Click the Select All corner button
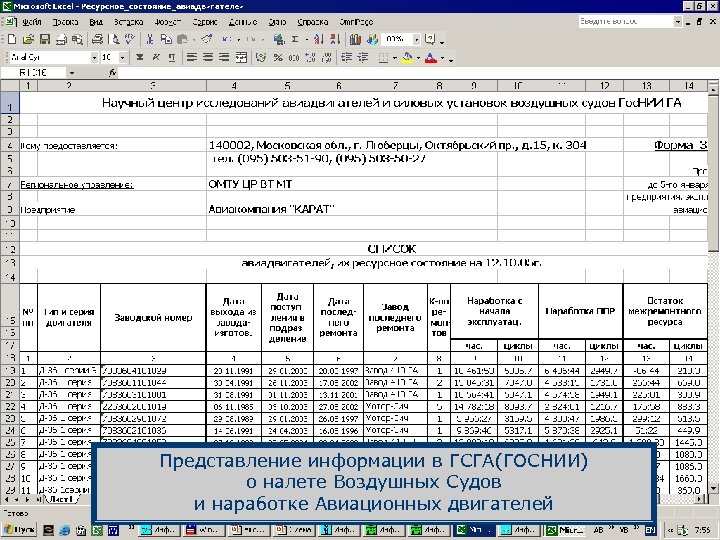The width and height of the screenshot is (720, 540). click(x=10, y=85)
